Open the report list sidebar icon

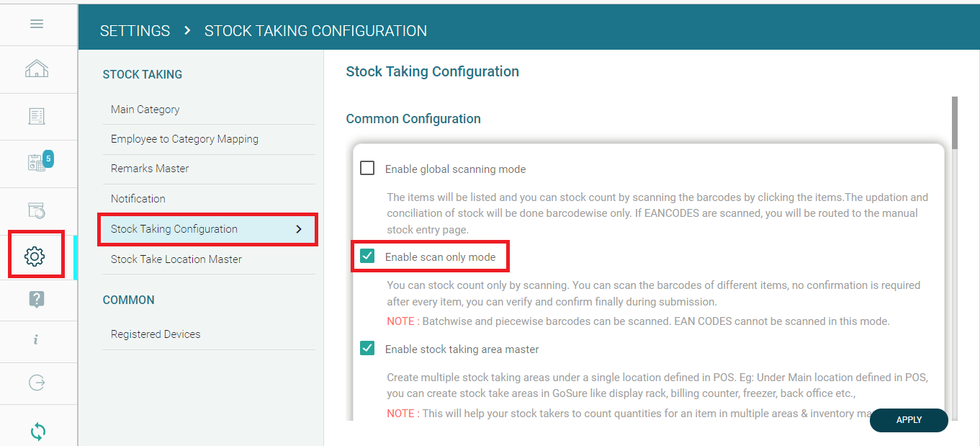[37, 116]
